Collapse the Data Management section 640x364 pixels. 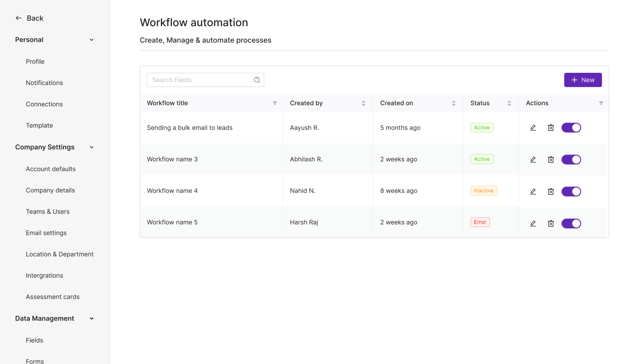pos(92,318)
